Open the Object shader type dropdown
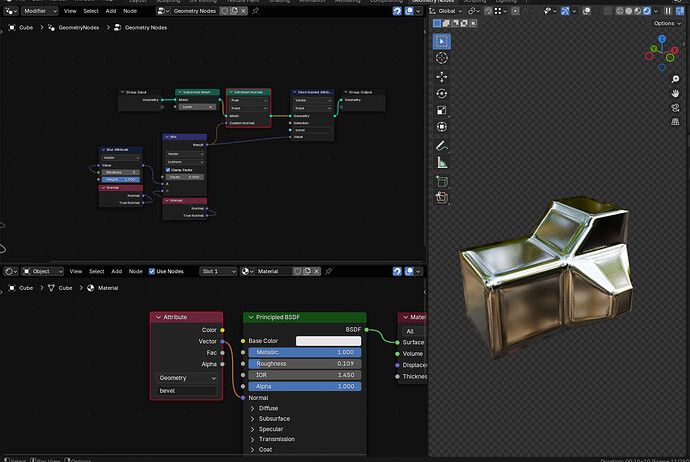Screen dimensions: 690x462 (43, 271)
